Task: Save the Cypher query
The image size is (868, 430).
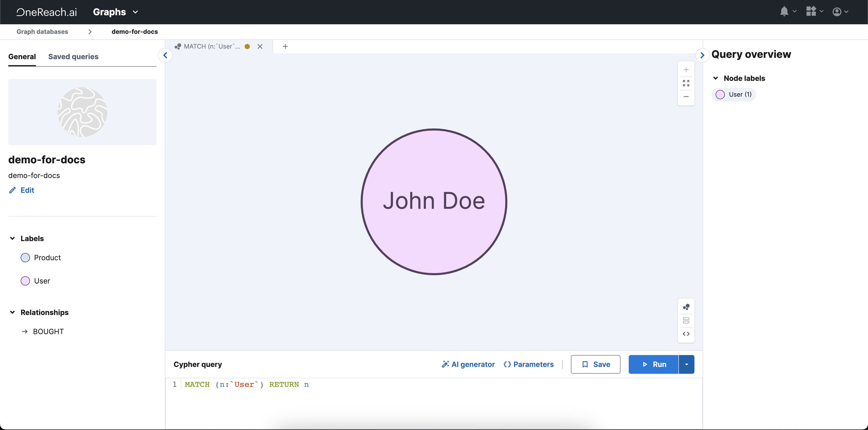Action: [x=595, y=364]
